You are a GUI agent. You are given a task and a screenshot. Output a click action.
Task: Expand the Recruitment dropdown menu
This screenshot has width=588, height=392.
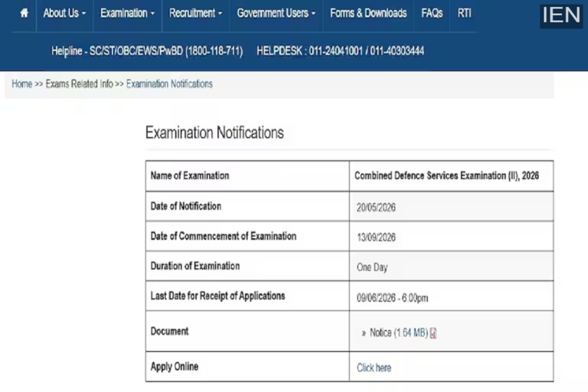point(196,14)
